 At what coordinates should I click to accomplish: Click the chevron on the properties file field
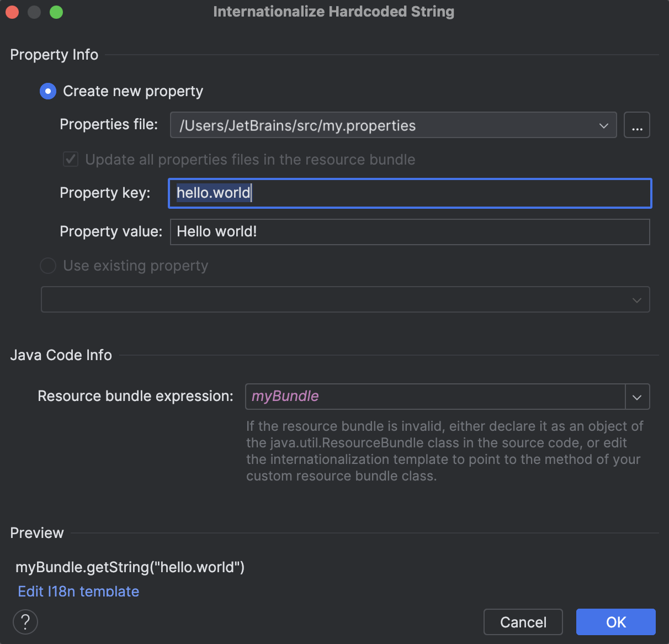point(603,125)
